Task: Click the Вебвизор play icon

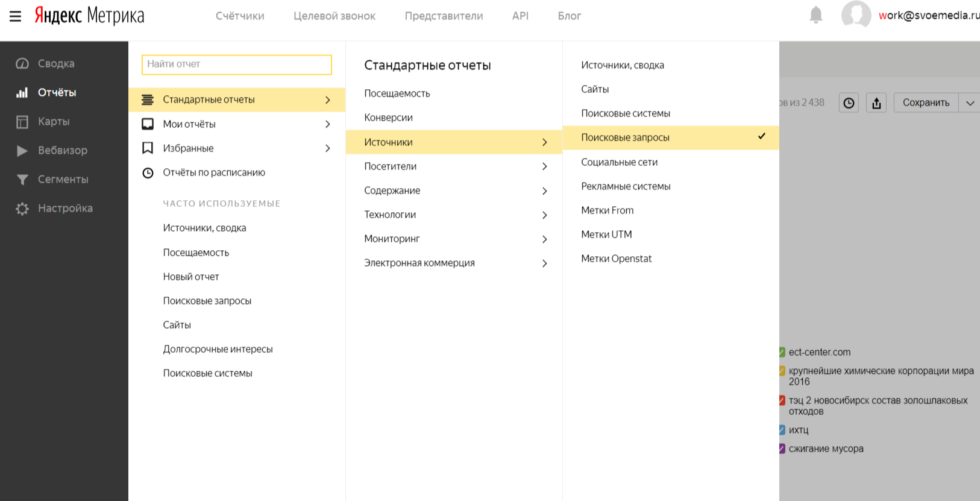Action: [22, 151]
